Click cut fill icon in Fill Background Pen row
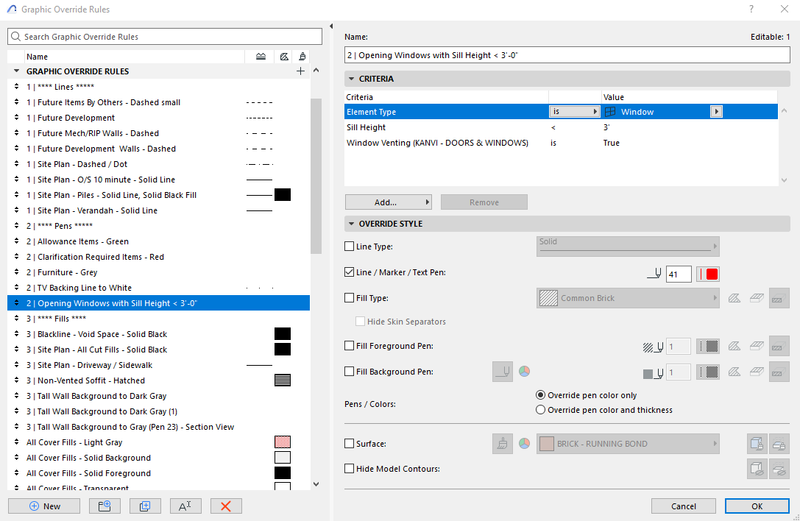 (734, 371)
